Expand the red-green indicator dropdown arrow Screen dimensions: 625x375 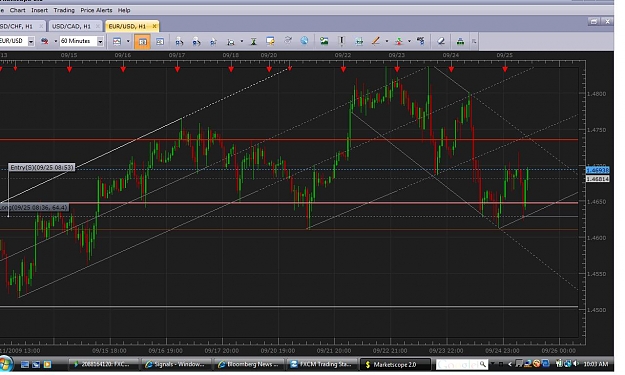point(409,41)
